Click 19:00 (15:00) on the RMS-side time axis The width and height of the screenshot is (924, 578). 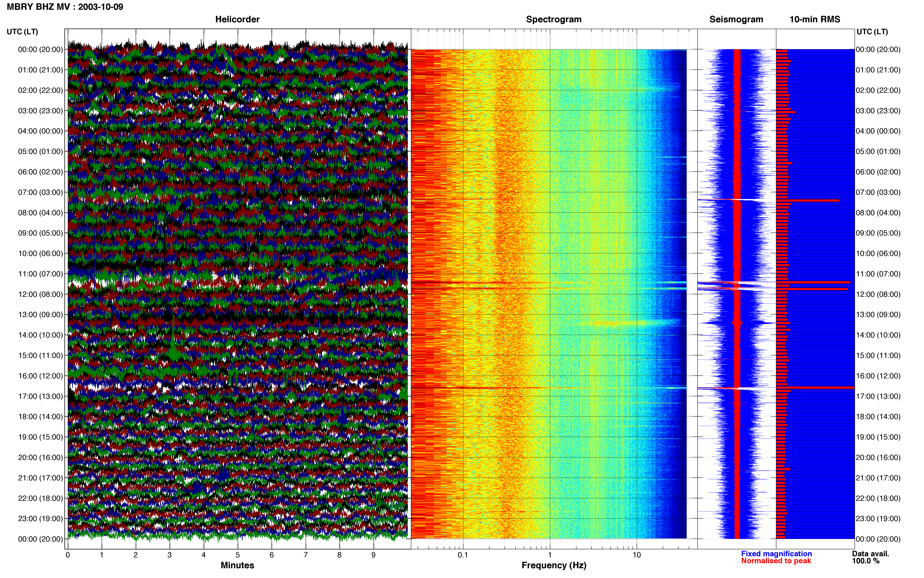pos(878,437)
